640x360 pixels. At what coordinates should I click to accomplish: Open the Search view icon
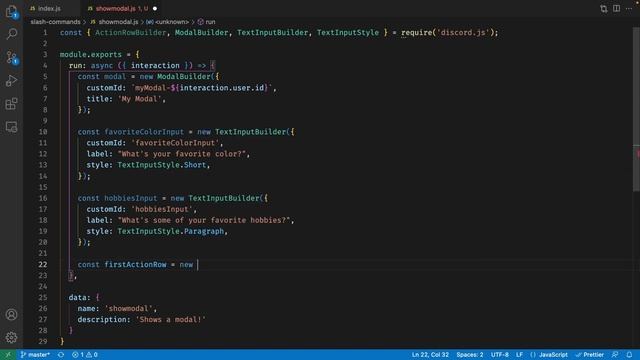11,34
